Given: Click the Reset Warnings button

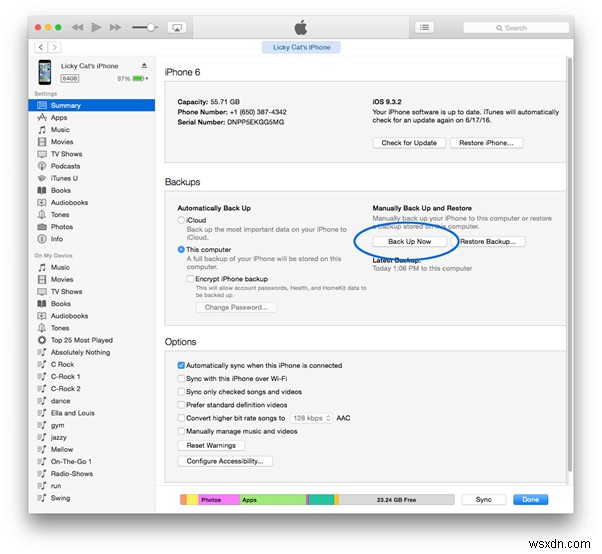Looking at the screenshot, I should pos(211,445).
